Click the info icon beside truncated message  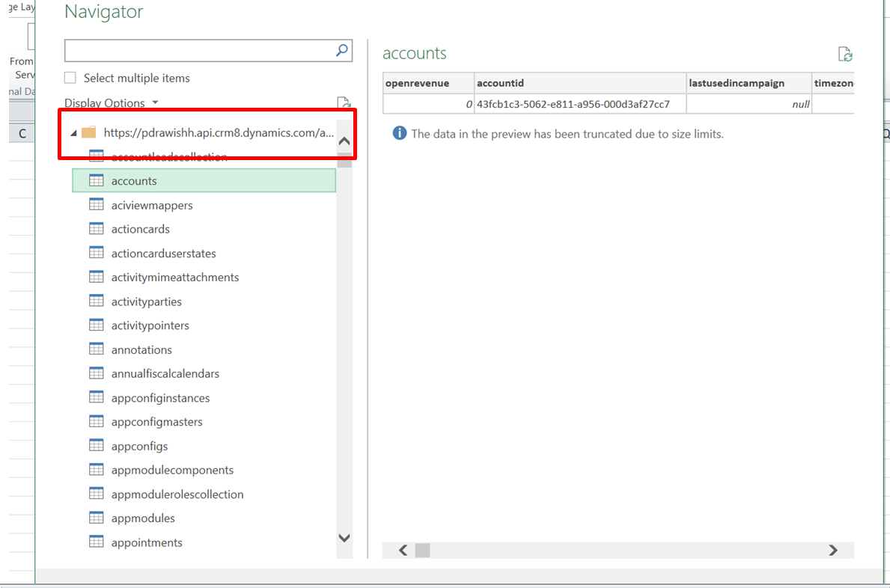[400, 134]
